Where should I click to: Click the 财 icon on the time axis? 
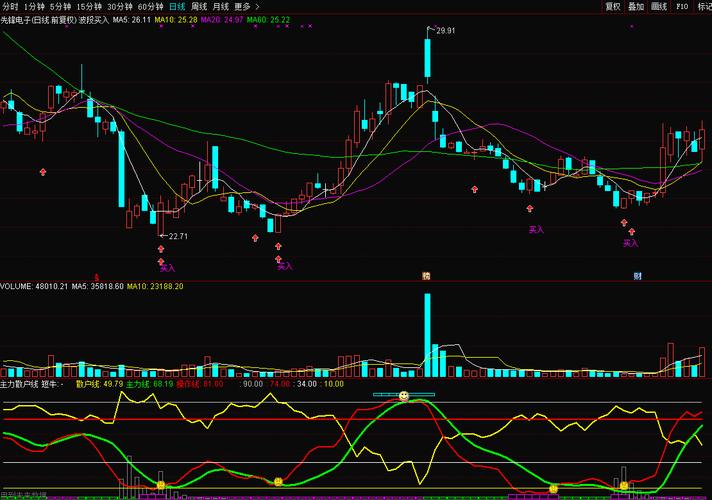coord(636,275)
